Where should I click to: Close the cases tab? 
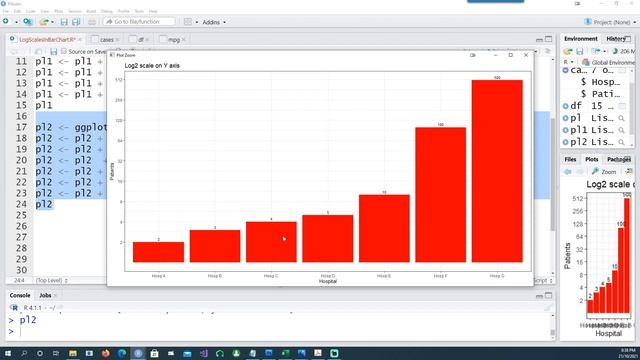pyautogui.click(x=117, y=40)
